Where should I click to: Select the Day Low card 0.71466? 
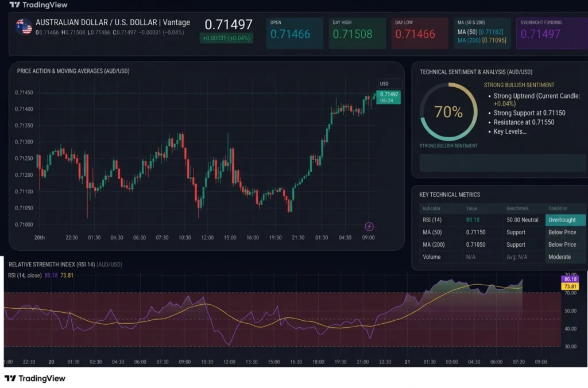click(420, 33)
